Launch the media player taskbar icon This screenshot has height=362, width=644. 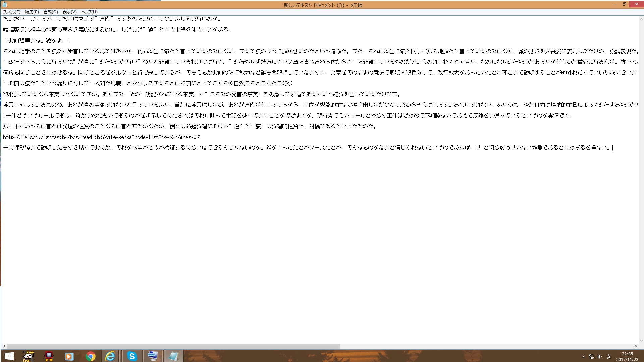point(69,356)
